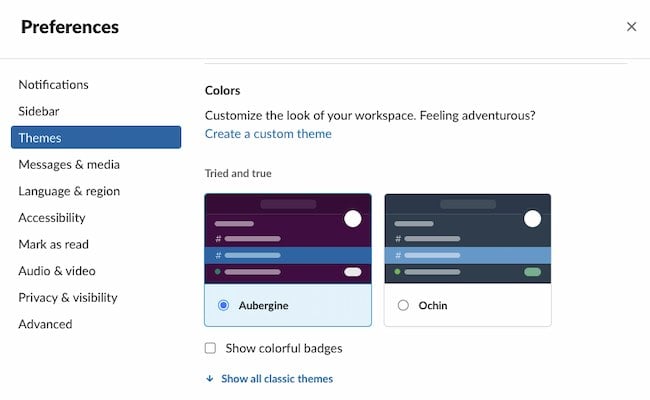The height and width of the screenshot is (400, 650).
Task: Select the Aubergine theme radio button
Action: [223, 305]
